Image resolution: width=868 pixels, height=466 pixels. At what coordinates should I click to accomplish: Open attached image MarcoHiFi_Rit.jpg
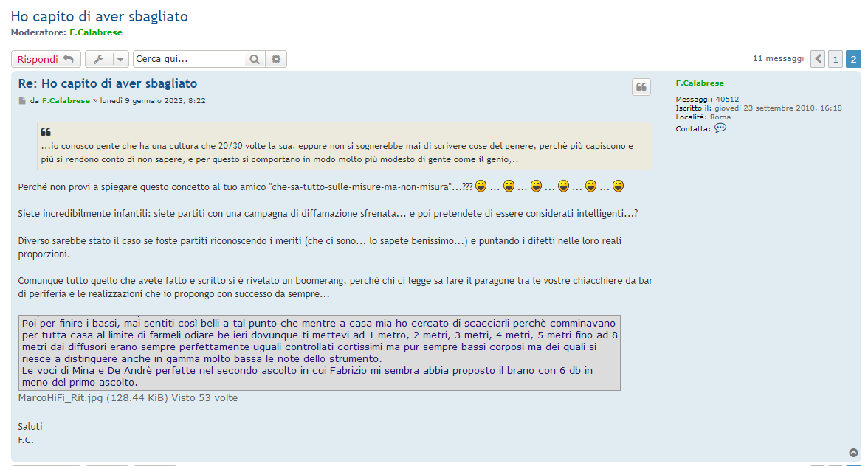pos(320,352)
